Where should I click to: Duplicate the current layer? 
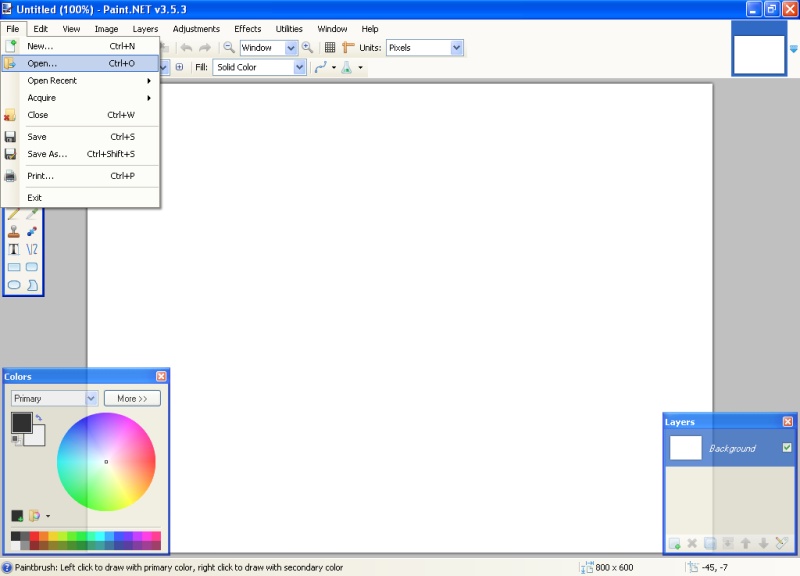[710, 543]
